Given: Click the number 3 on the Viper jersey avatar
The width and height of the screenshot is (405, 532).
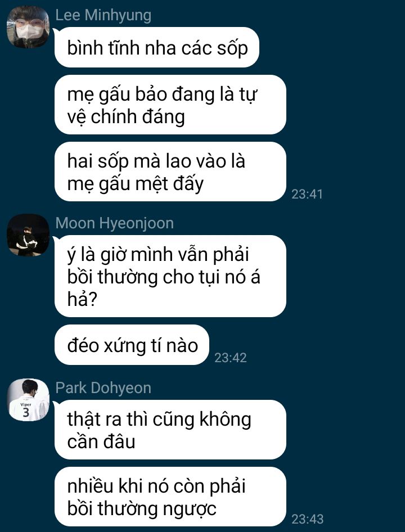Looking at the screenshot, I should click(26, 412).
